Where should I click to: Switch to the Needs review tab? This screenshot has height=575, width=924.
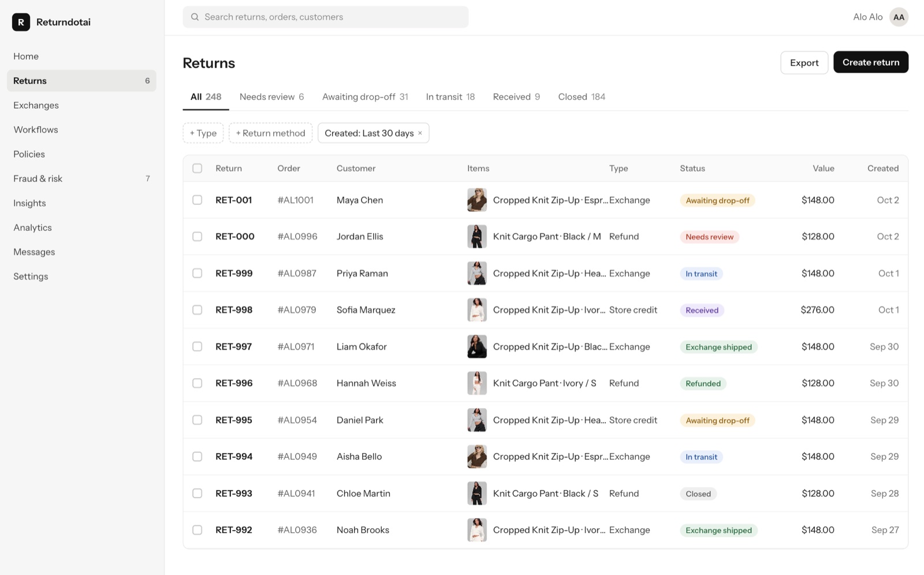271,97
